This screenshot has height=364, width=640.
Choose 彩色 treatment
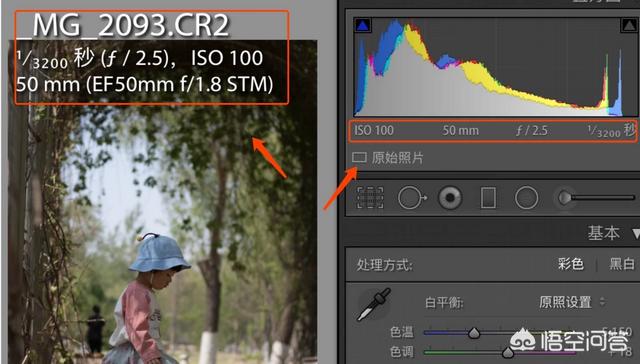571,264
